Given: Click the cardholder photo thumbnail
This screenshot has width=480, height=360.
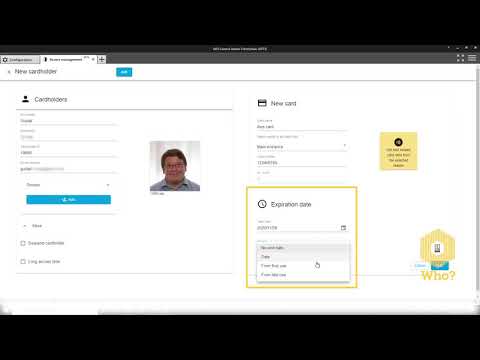Looking at the screenshot, I should 175,166.
